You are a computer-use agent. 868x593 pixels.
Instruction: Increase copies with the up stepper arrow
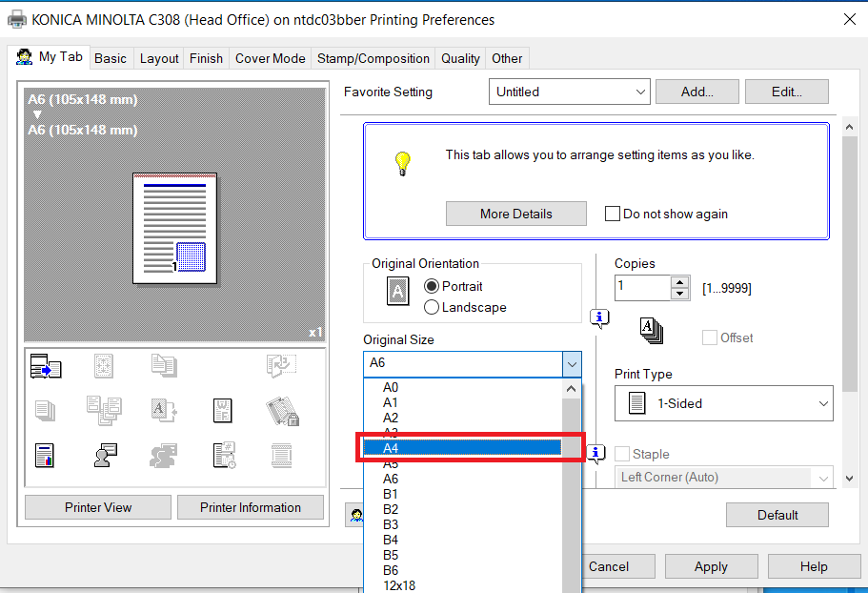click(679, 282)
